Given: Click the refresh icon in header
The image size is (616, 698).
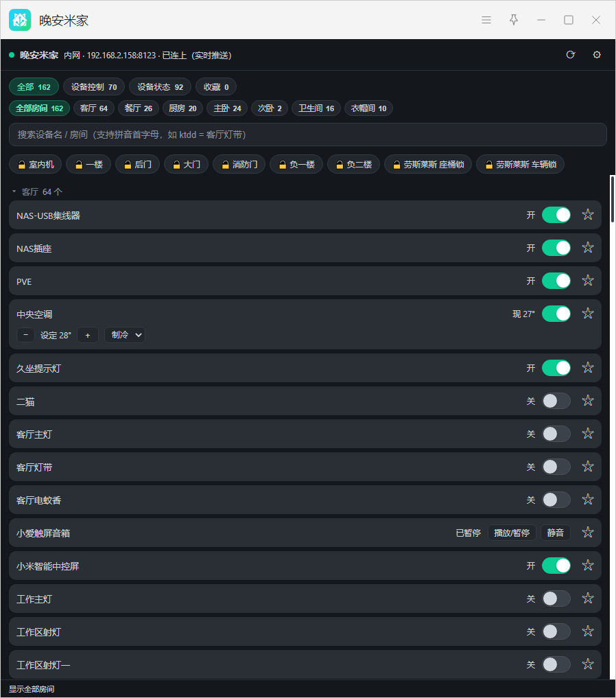Looking at the screenshot, I should coord(571,55).
